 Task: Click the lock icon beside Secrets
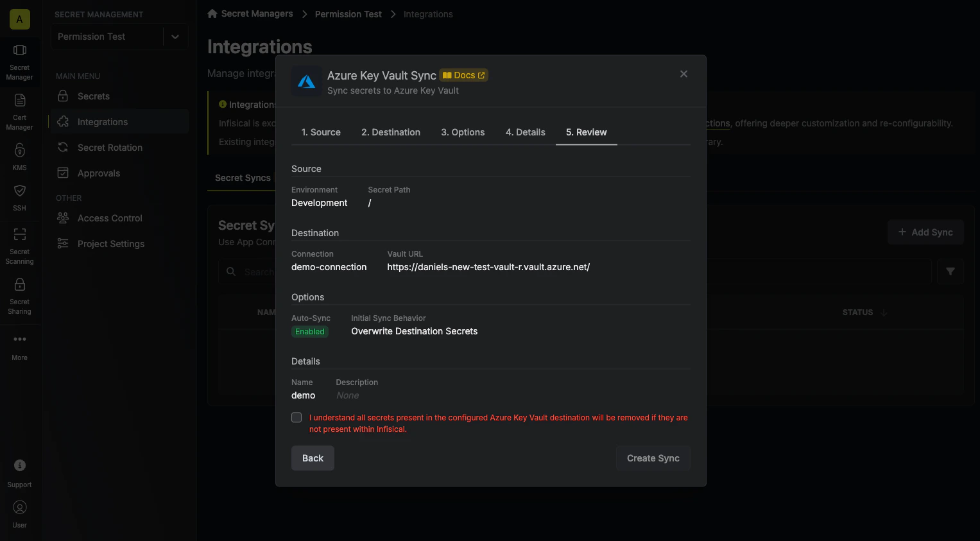[63, 96]
